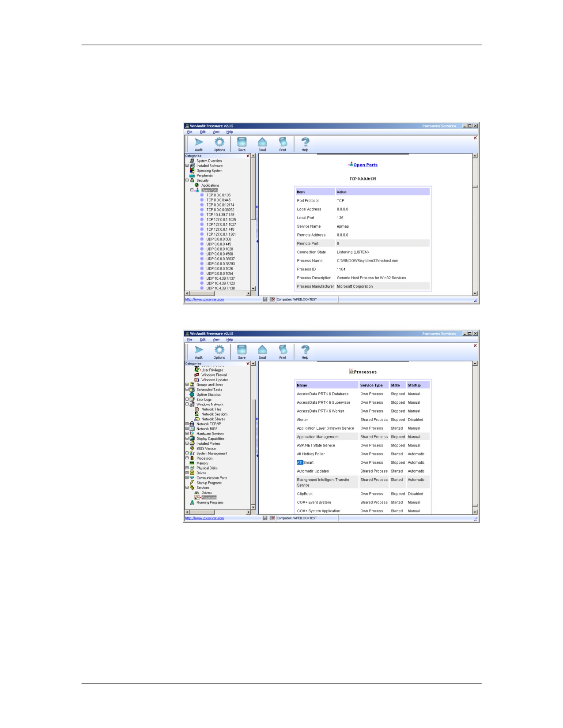Viewport: 563px width, 728px height.
Task: Click the categories tree horizontal scrollbar right arrow in Processes window
Action: tap(248, 512)
